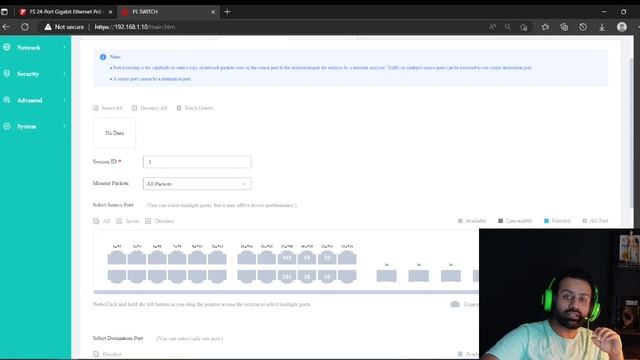Open the browser history icon
The height and width of the screenshot is (360, 640).
[x=583, y=27]
